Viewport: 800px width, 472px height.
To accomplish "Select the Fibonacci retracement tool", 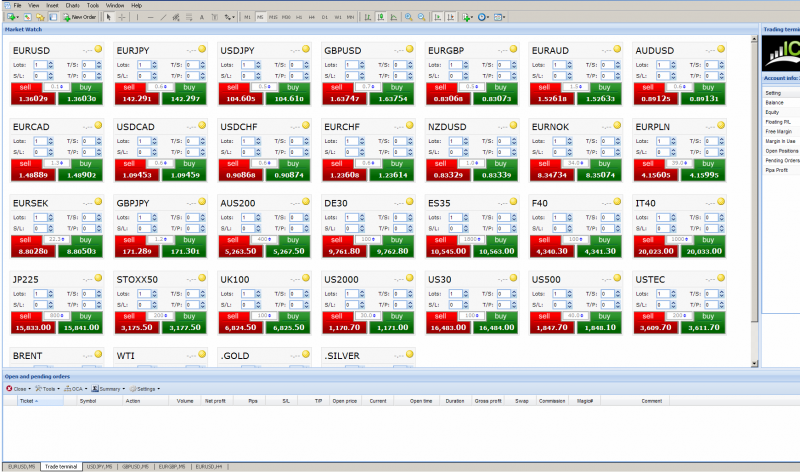I will [x=189, y=17].
